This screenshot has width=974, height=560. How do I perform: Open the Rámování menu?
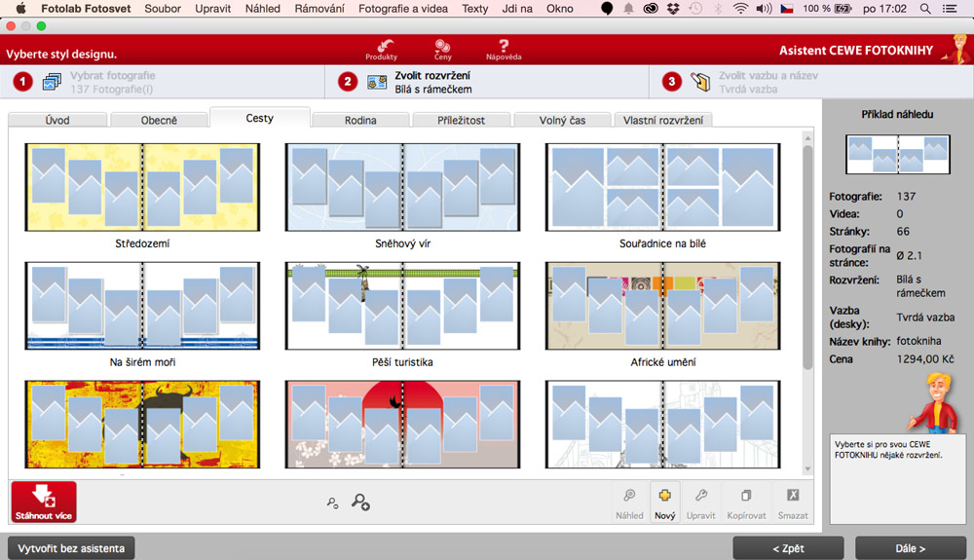[318, 9]
